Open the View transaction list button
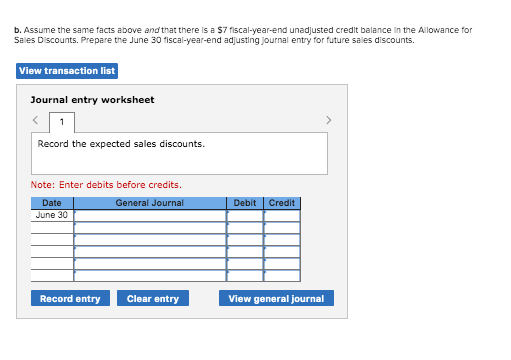This screenshot has height=360, width=511. coord(67,71)
